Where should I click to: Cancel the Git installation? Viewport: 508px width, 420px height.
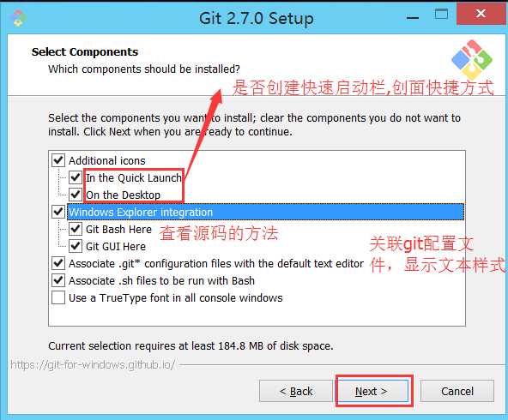(x=457, y=391)
